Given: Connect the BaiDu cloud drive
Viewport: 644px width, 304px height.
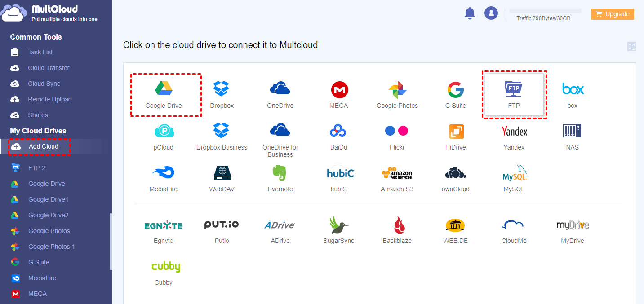Looking at the screenshot, I should (x=338, y=131).
